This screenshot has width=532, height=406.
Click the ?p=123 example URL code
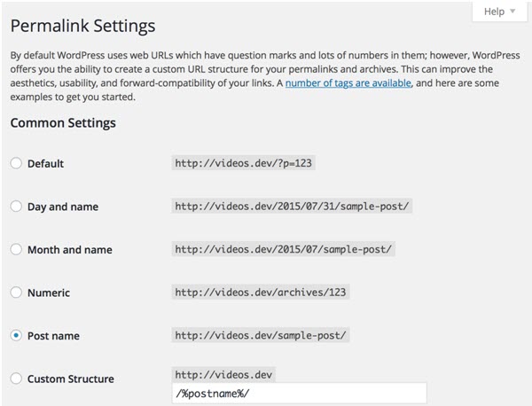click(243, 163)
